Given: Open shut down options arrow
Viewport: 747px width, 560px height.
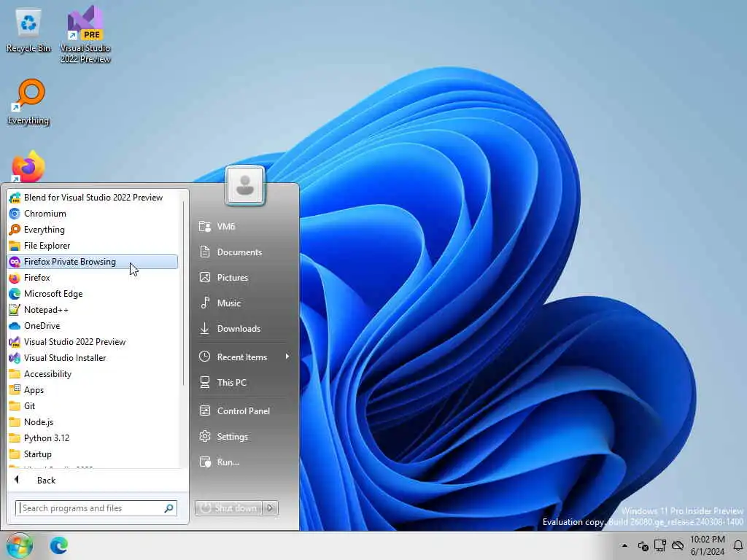Looking at the screenshot, I should pos(270,508).
